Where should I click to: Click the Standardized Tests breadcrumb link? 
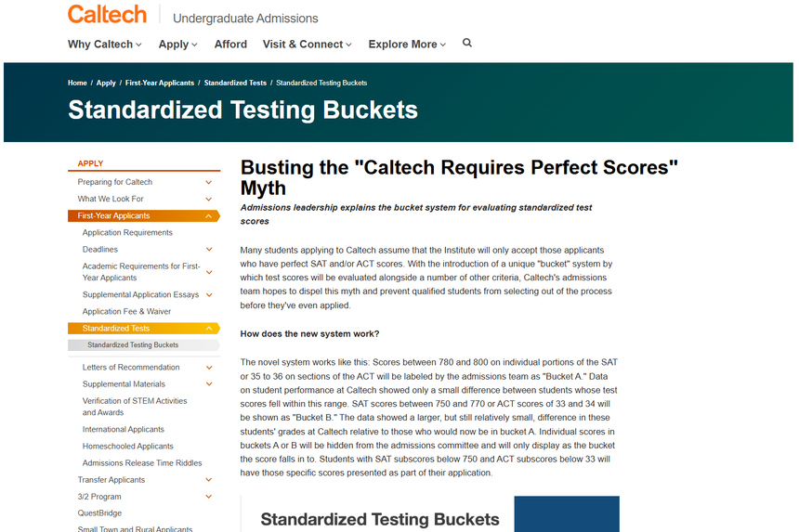(x=235, y=84)
